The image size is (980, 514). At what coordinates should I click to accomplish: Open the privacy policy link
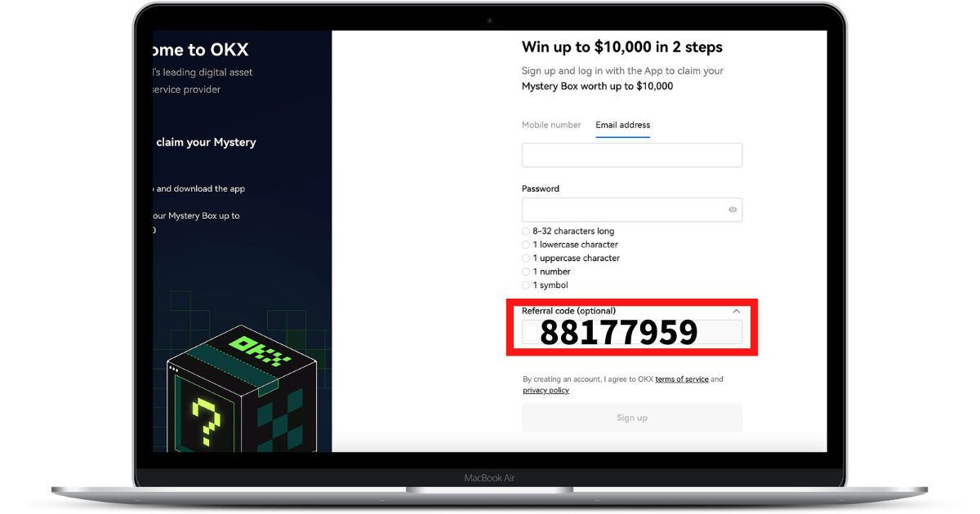[546, 391]
